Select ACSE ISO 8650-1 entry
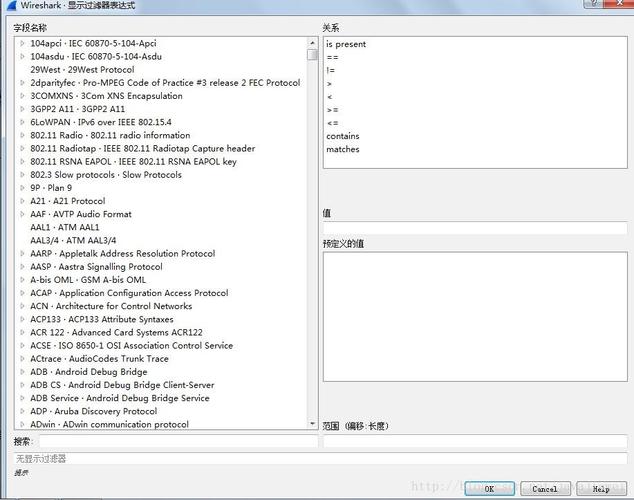 [132, 345]
